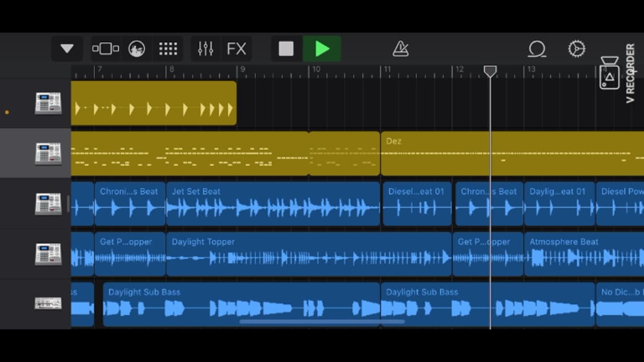Select the long yellow region starting before bar 8
The image size is (644, 362).
tap(190, 153)
